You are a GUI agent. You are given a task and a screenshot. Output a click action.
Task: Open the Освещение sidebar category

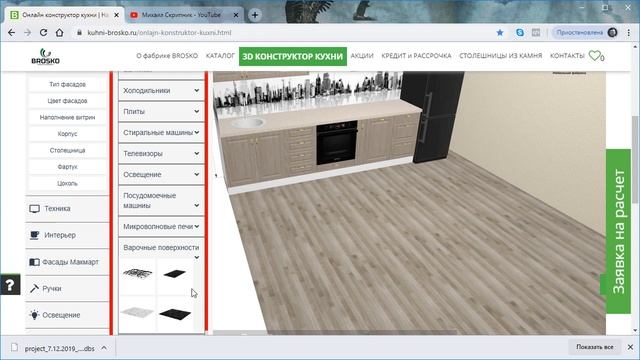click(x=67, y=315)
